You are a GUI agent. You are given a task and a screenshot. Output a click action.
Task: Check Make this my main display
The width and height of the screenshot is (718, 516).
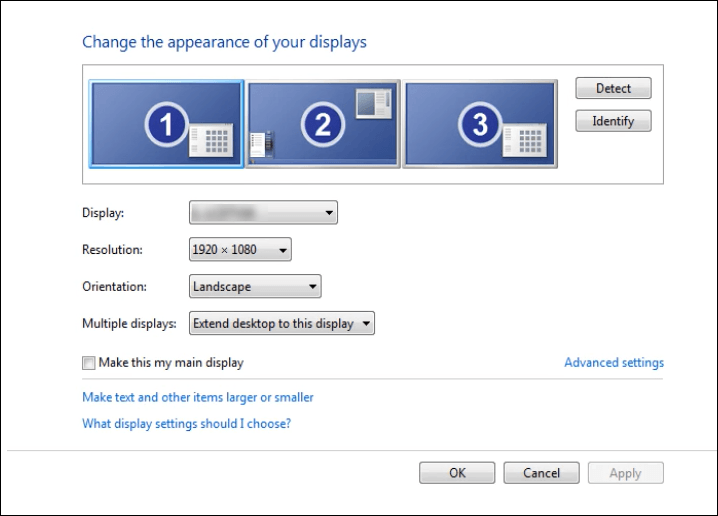click(x=88, y=363)
